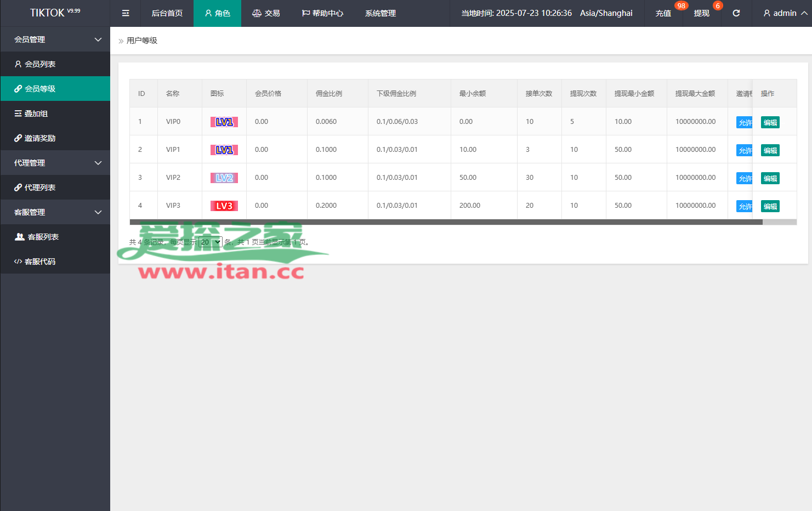
Task: Click 编辑 button for VIP2 row
Action: [770, 178]
